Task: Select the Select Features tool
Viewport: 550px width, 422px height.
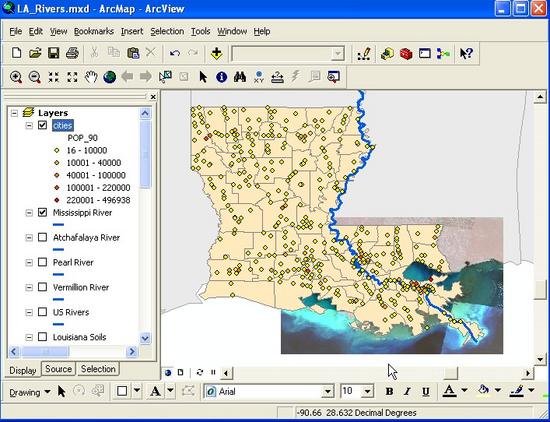Action: click(165, 77)
